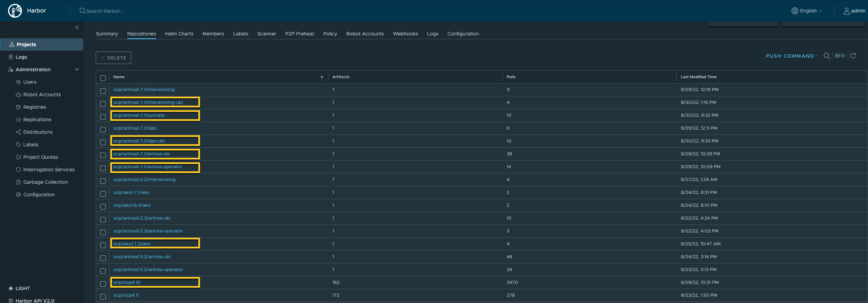Open ocp/antrea1.5.2/antrea-operator repository link
This screenshot has width=868, height=303.
pyautogui.click(x=148, y=269)
